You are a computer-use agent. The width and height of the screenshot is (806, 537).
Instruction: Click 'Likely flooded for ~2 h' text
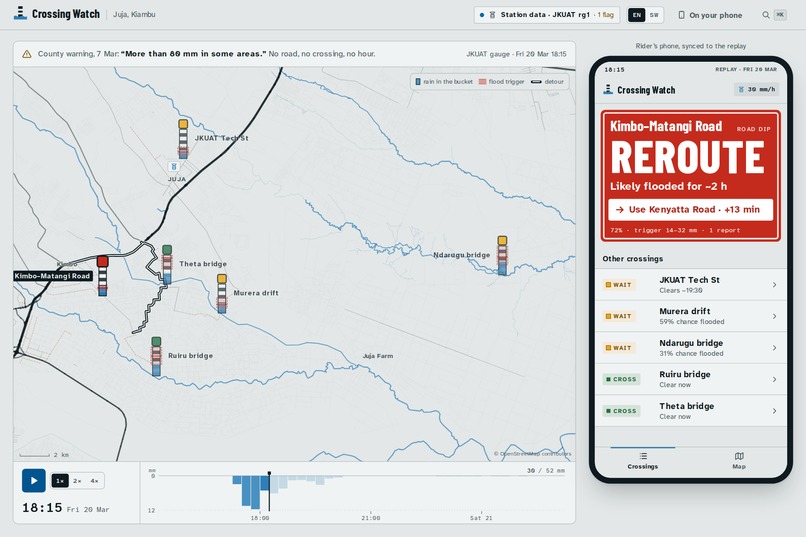point(668,186)
